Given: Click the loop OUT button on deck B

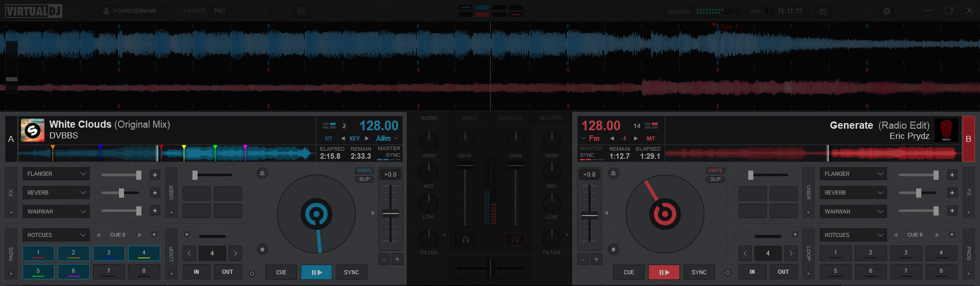Looking at the screenshot, I should (783, 272).
